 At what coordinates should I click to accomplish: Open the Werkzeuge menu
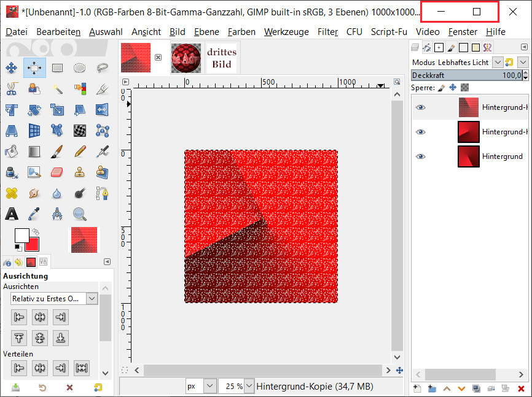point(286,32)
